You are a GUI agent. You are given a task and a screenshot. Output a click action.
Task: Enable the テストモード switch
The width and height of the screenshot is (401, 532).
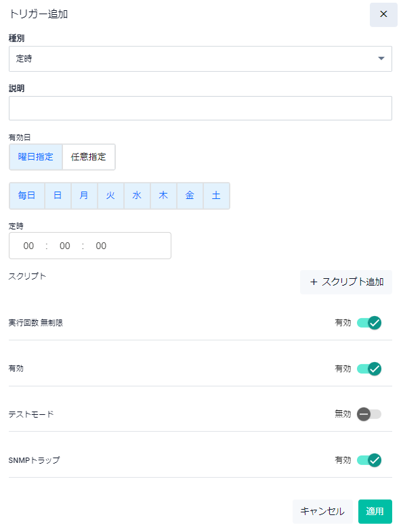pyautogui.click(x=369, y=414)
